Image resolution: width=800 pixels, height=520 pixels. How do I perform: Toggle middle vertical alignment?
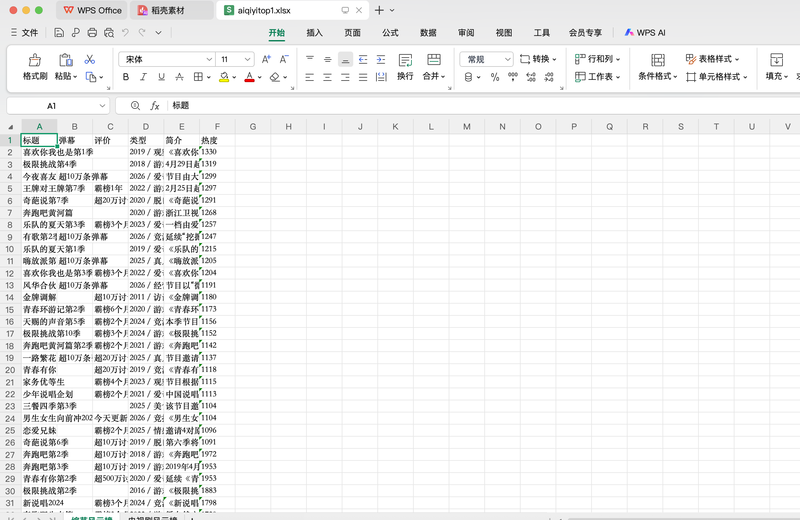tap(328, 59)
